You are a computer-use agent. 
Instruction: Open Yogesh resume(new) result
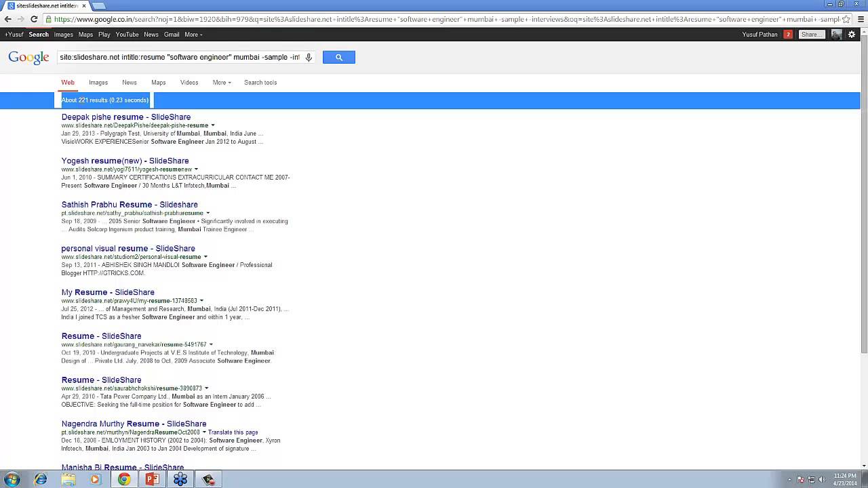125,161
